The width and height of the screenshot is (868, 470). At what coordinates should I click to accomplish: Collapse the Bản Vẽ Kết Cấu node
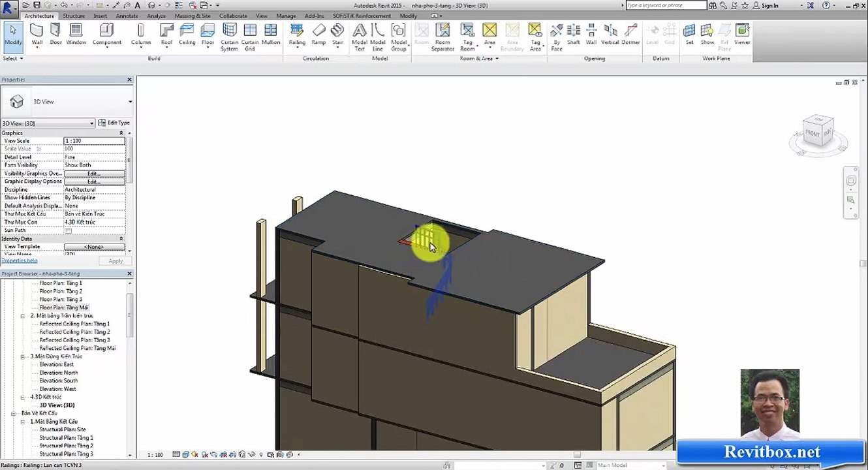click(14, 413)
